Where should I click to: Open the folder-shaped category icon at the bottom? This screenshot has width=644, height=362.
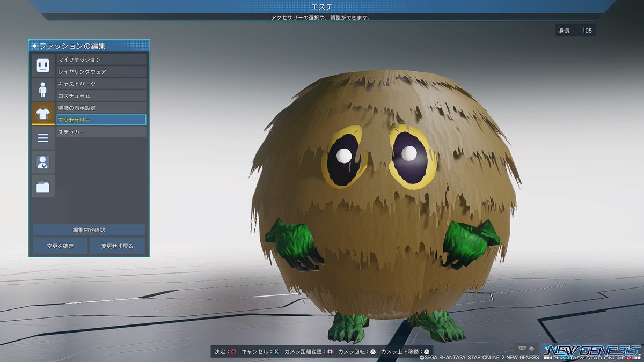(43, 186)
